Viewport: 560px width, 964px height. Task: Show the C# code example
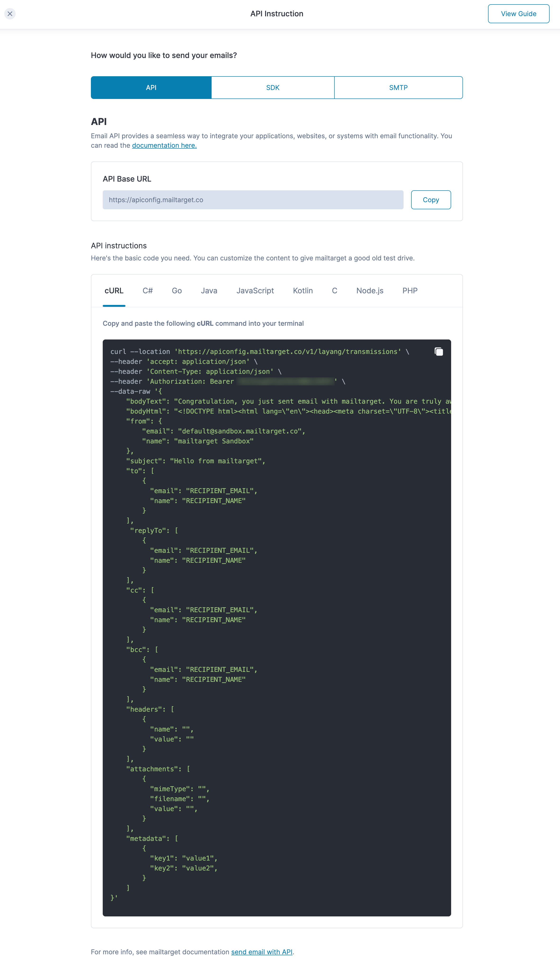pyautogui.click(x=148, y=291)
